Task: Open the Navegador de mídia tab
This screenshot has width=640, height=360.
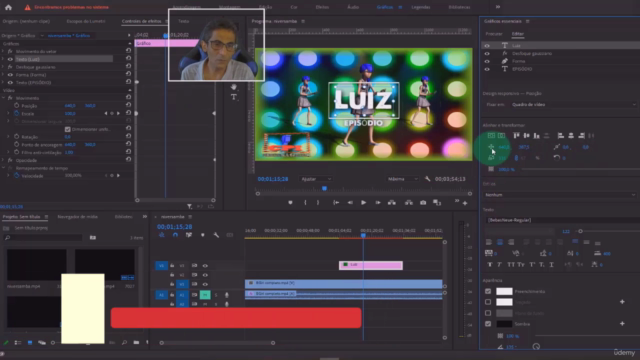Action: click(x=78, y=217)
